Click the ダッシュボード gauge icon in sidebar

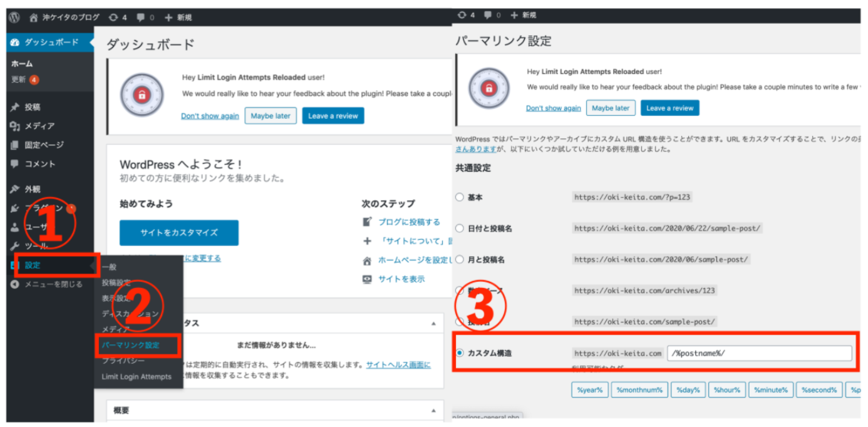coord(15,43)
